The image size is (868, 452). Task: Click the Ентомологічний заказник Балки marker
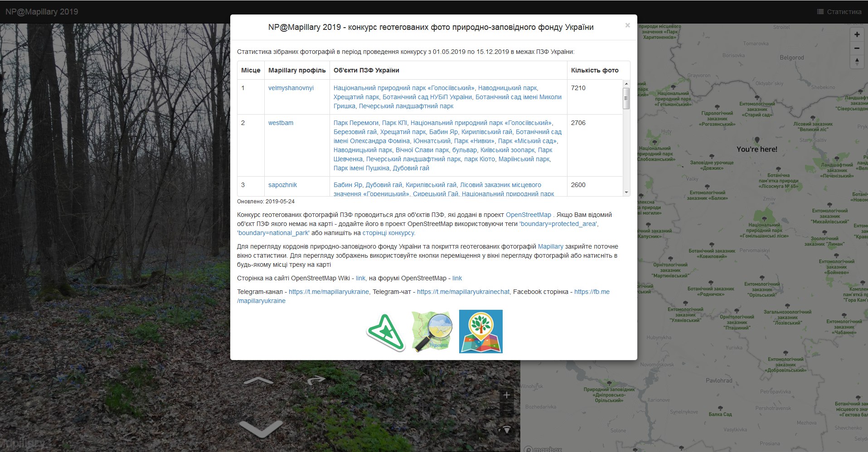click(707, 187)
